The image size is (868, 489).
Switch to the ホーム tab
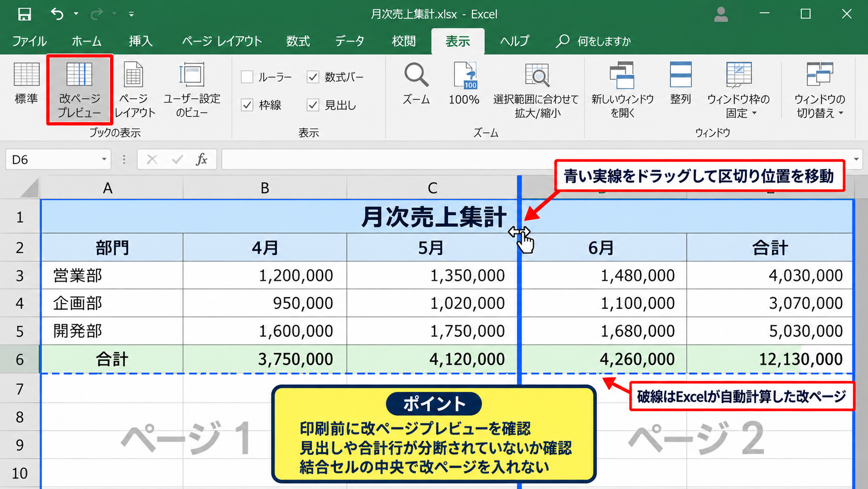click(x=86, y=41)
